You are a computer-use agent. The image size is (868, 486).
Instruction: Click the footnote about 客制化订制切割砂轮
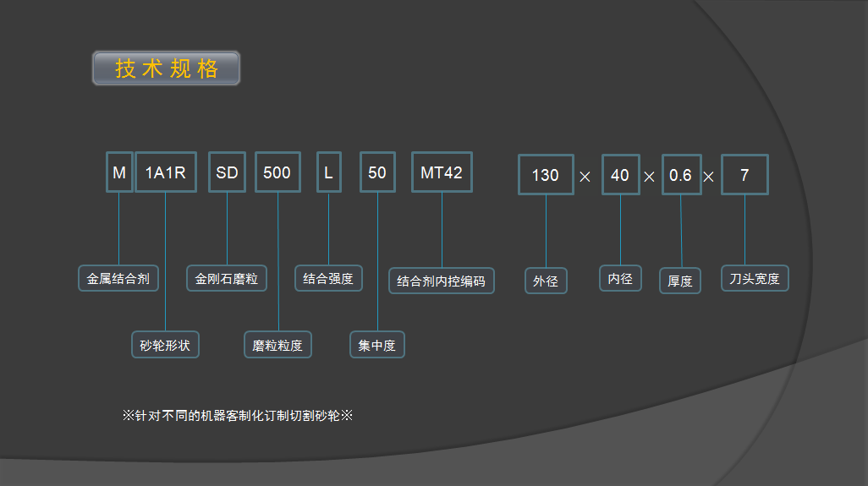237,415
